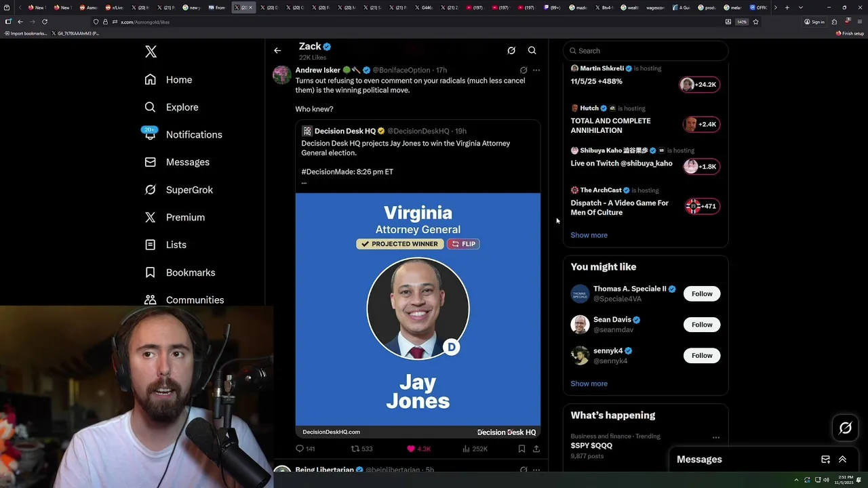Open more options on Andrew Isker's post
Viewport: 868px width, 488px height.
point(536,70)
